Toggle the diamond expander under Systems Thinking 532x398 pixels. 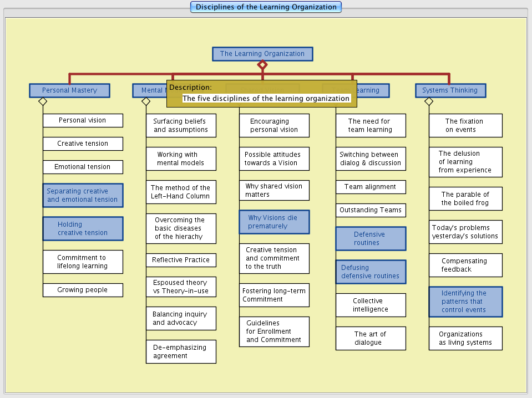428,101
